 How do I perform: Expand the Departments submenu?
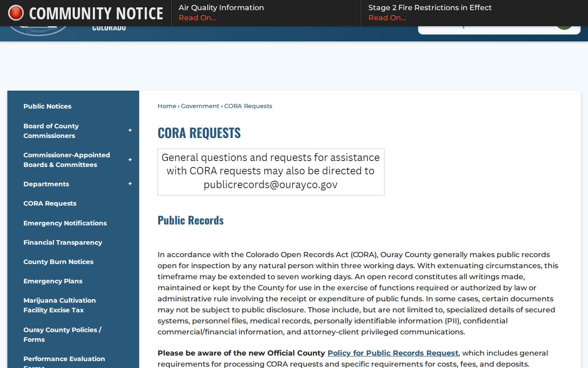[130, 184]
